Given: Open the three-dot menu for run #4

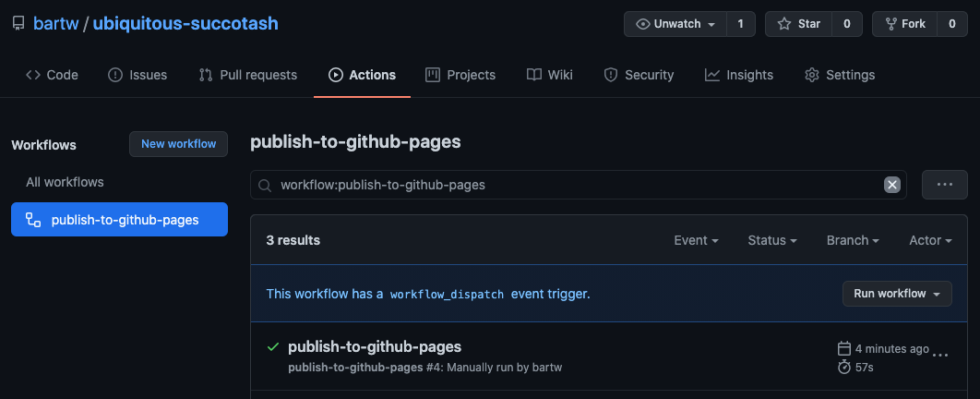Looking at the screenshot, I should (x=940, y=355).
